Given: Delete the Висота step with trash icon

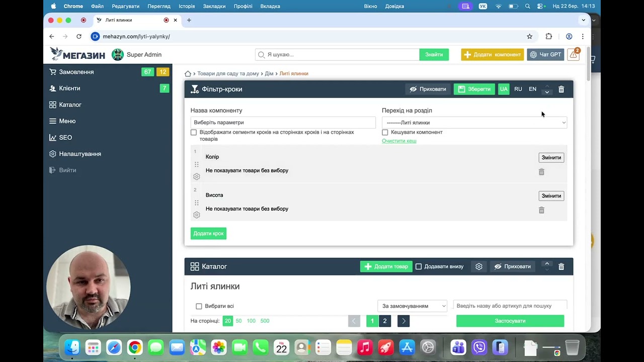Looking at the screenshot, I should 541,210.
